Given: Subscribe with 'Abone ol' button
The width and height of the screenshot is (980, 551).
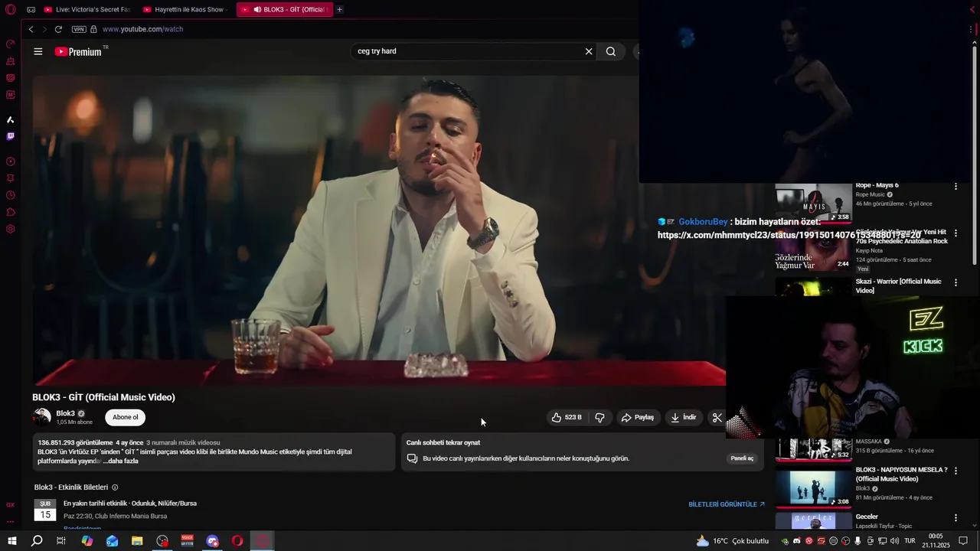Looking at the screenshot, I should point(126,417).
